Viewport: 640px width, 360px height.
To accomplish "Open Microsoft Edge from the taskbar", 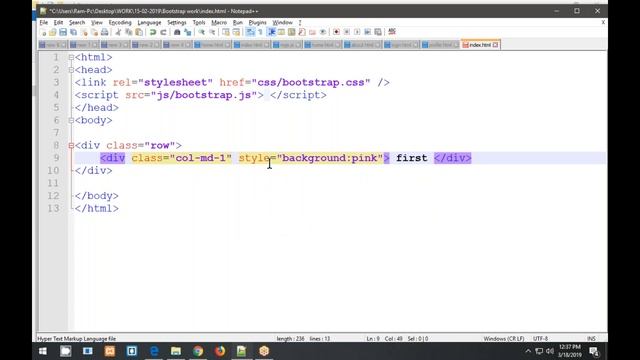I will (x=154, y=351).
